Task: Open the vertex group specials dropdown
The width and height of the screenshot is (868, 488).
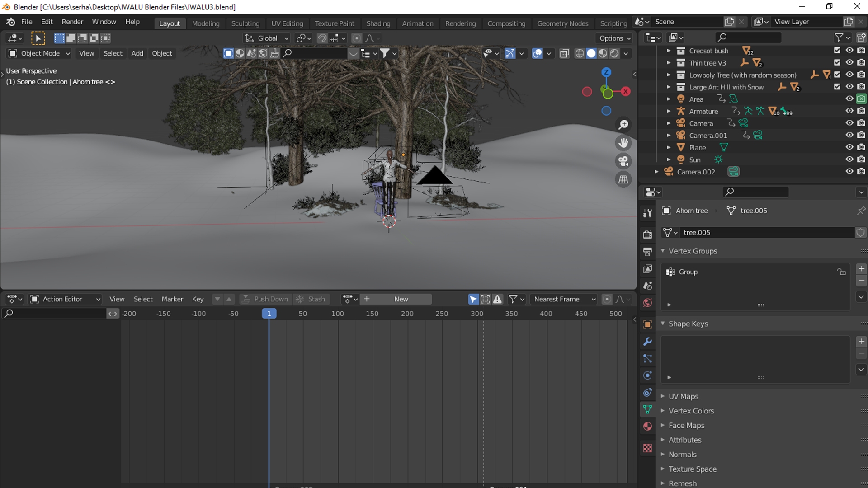Action: click(861, 297)
